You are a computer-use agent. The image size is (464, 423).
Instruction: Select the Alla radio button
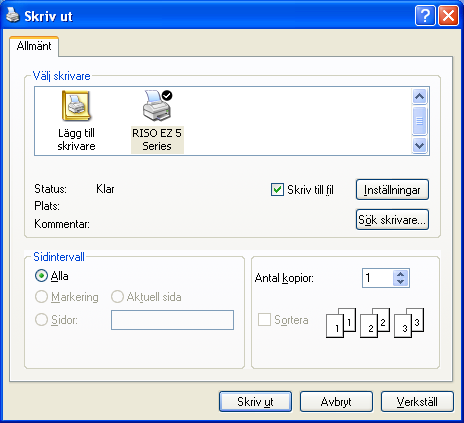41,276
